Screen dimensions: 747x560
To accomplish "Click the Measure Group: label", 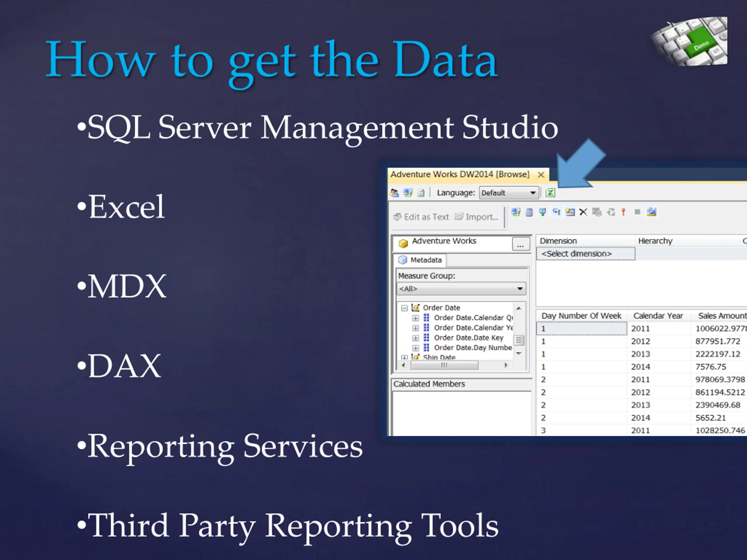I will click(x=427, y=276).
